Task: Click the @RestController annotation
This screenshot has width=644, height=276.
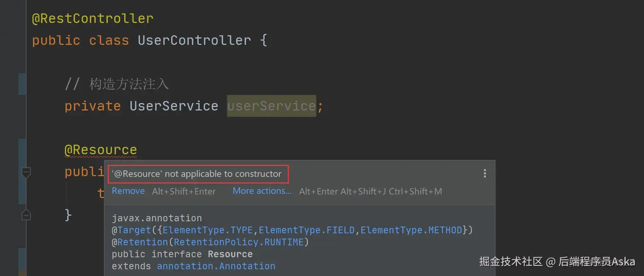Action: click(93, 18)
